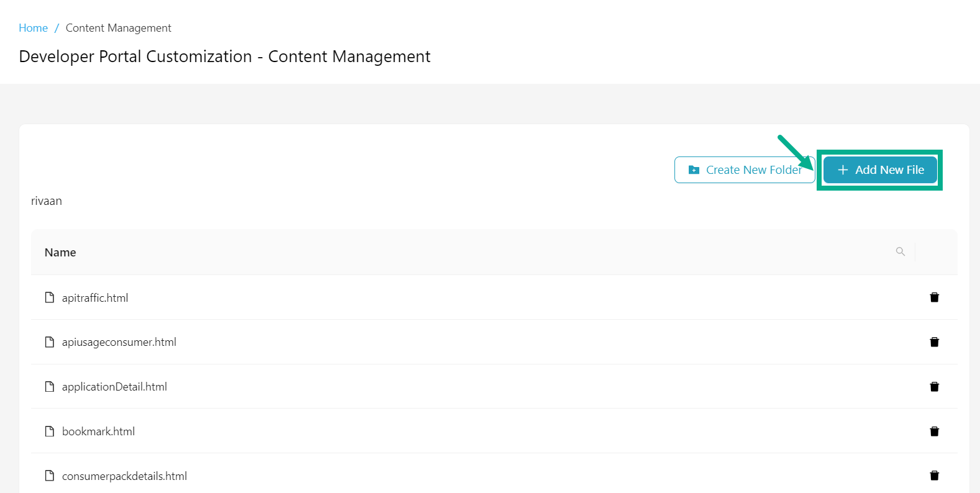The width and height of the screenshot is (980, 493).
Task: Click the plus icon inside Add New File button
Action: [x=843, y=170]
